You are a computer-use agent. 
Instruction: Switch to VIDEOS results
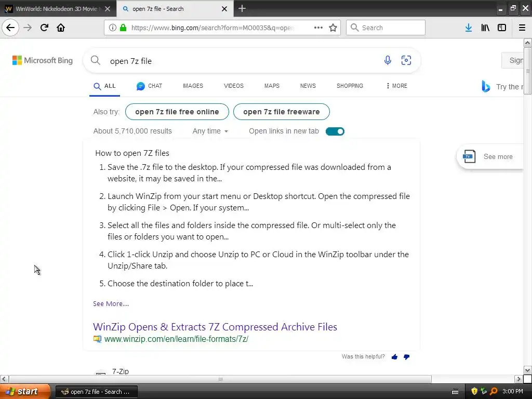click(233, 86)
